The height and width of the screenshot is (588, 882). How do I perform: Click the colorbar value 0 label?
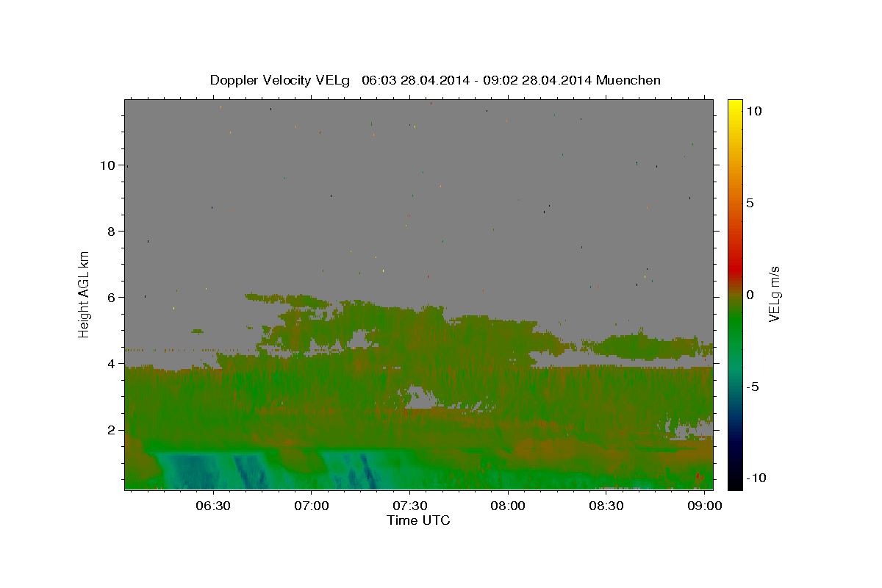tap(750, 295)
